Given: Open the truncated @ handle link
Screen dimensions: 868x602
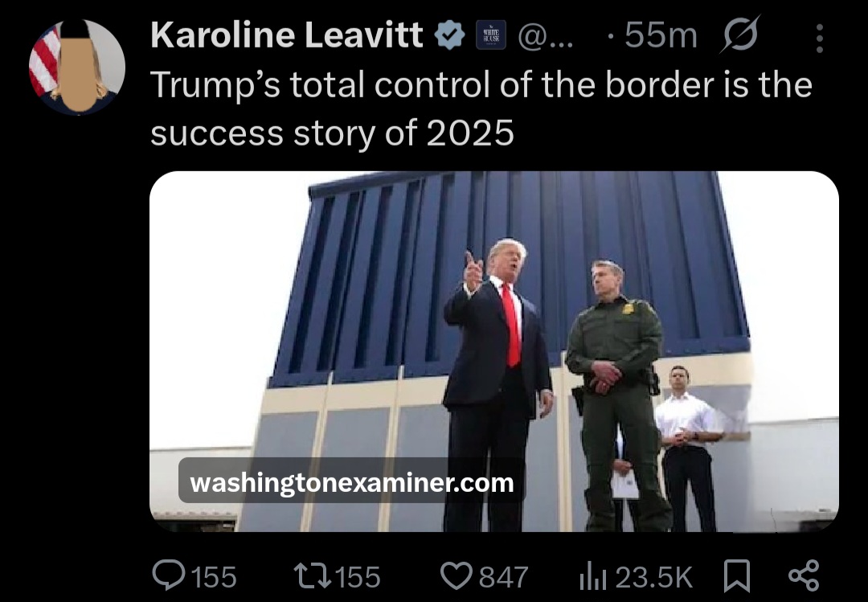Looking at the screenshot, I should pyautogui.click(x=546, y=36).
